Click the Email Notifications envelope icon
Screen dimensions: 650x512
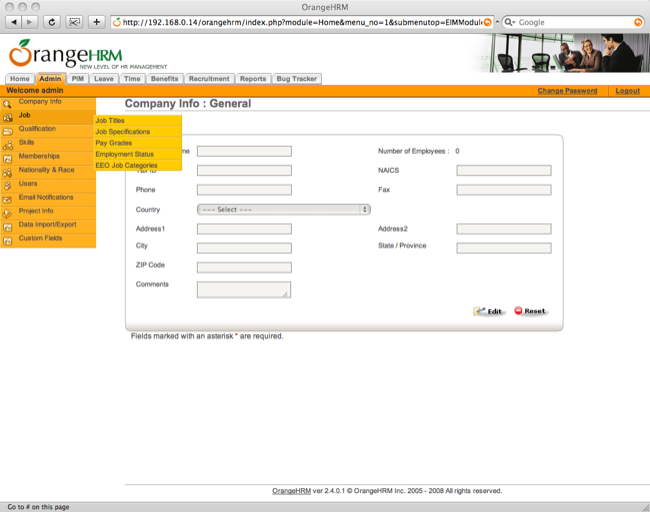pyautogui.click(x=7, y=200)
